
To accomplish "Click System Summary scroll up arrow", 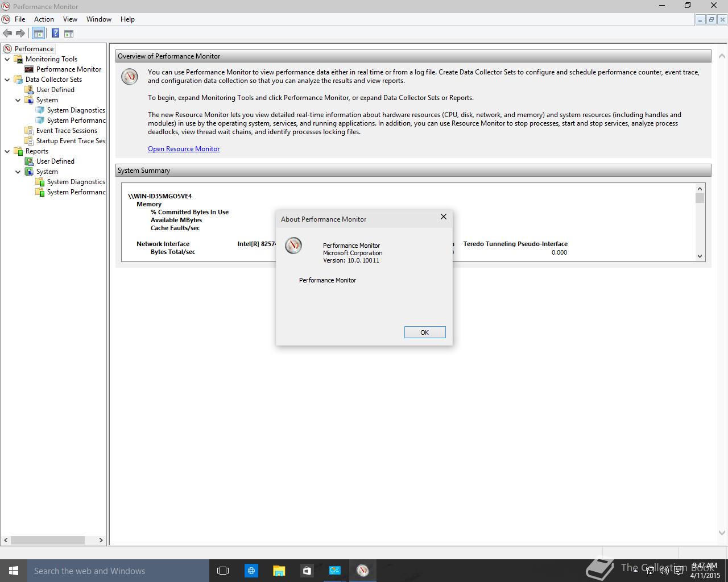I will click(700, 188).
